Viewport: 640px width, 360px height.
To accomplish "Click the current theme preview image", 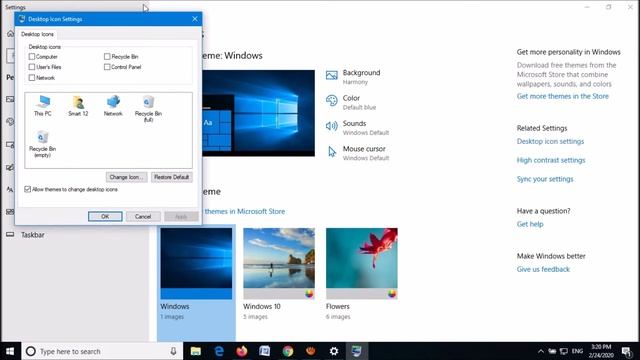I will click(x=258, y=113).
